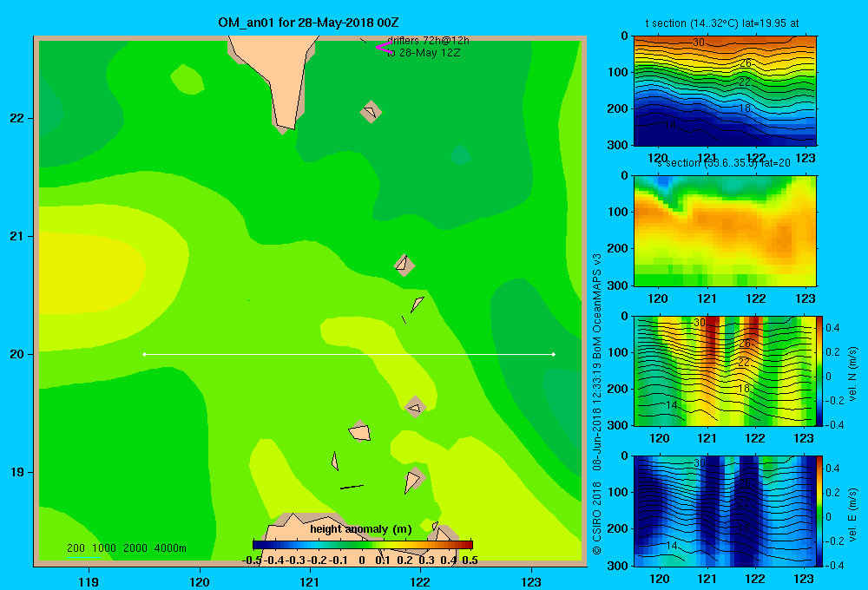Click latitude label 19 on main map
The height and width of the screenshot is (590, 868).
click(x=17, y=472)
